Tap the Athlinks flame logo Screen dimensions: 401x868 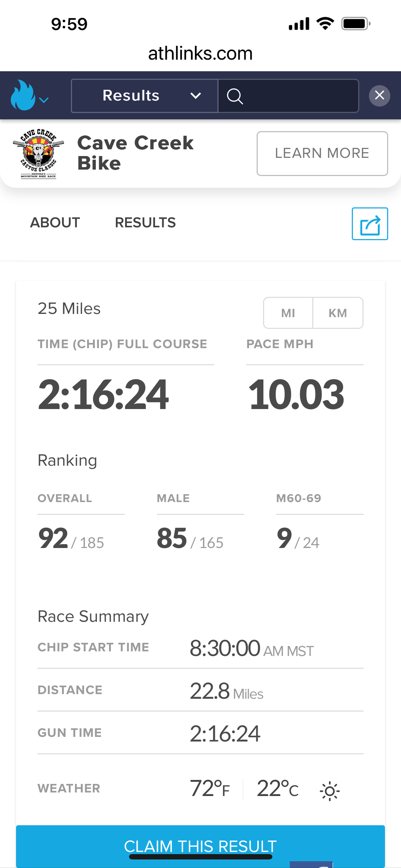[x=22, y=95]
